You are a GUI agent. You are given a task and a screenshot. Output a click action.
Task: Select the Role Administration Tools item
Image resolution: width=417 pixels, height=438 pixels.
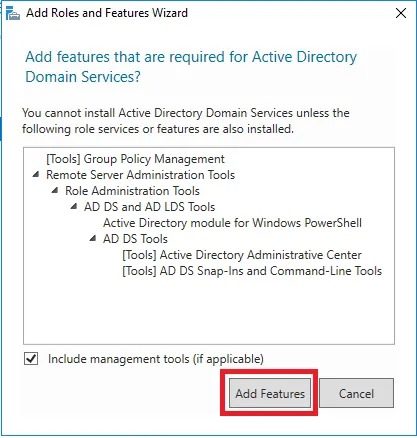(132, 191)
